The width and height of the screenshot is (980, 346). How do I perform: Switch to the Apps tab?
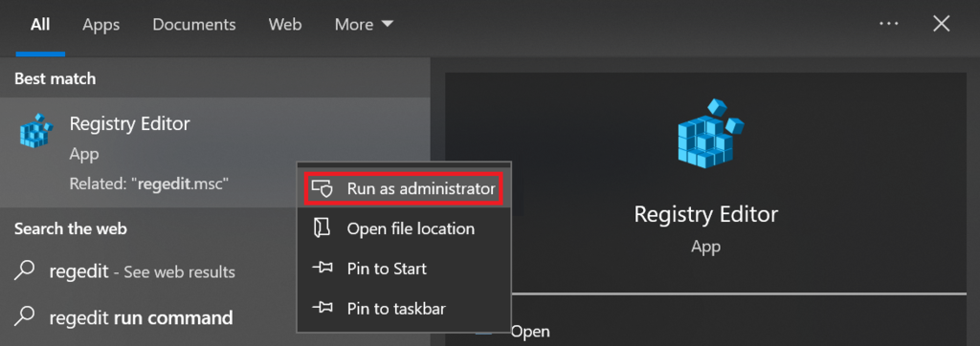tap(101, 24)
